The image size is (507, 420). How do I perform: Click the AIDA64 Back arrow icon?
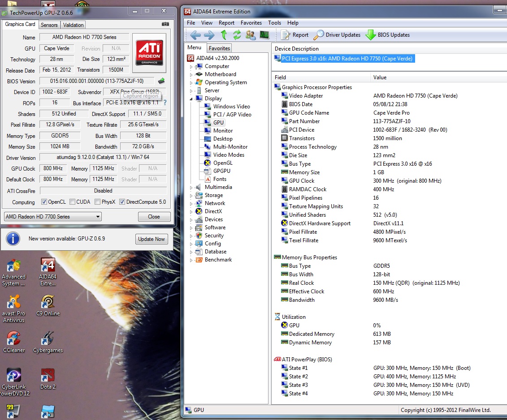195,35
